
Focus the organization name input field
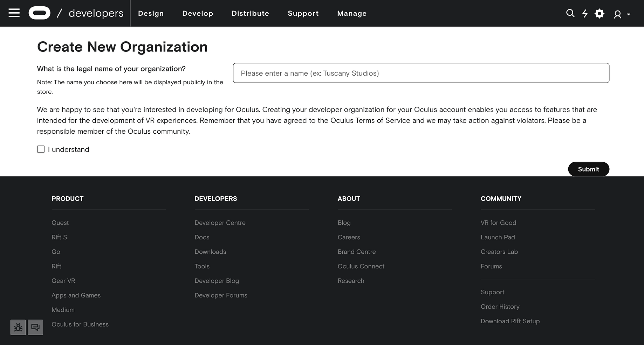point(421,73)
